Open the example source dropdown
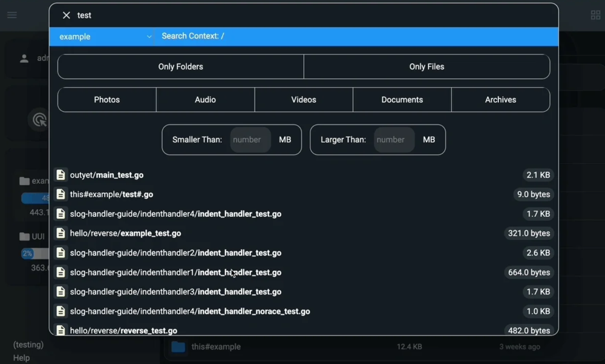Screen dimensions: 605x364 click(104, 36)
